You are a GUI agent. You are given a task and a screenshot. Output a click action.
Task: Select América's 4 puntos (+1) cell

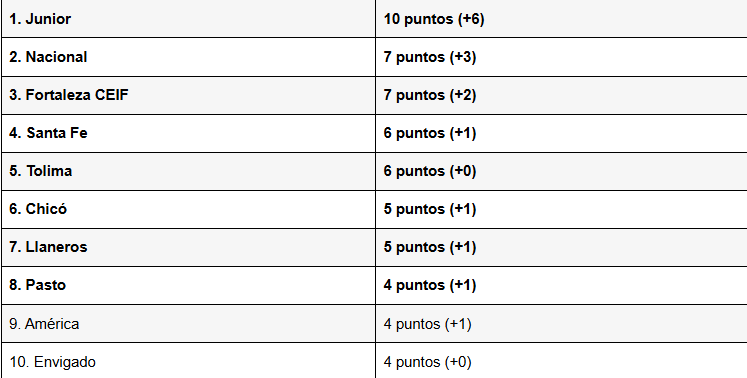[562, 324]
